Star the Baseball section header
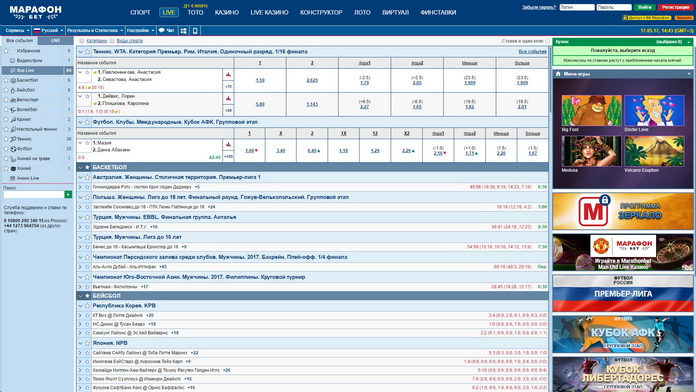Screen dimensions: 696x392 pyautogui.click(x=87, y=296)
